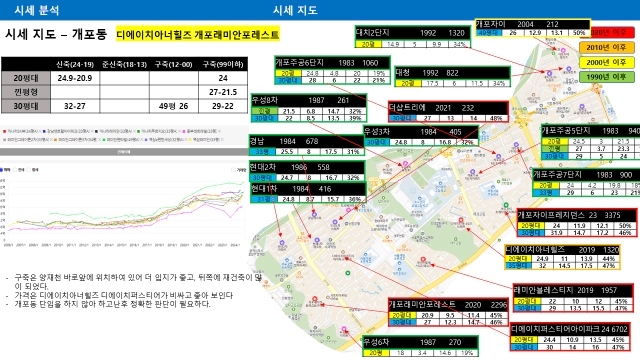Click the 신축(24-19) column header
Screen dimensions: 640x360
(75, 64)
